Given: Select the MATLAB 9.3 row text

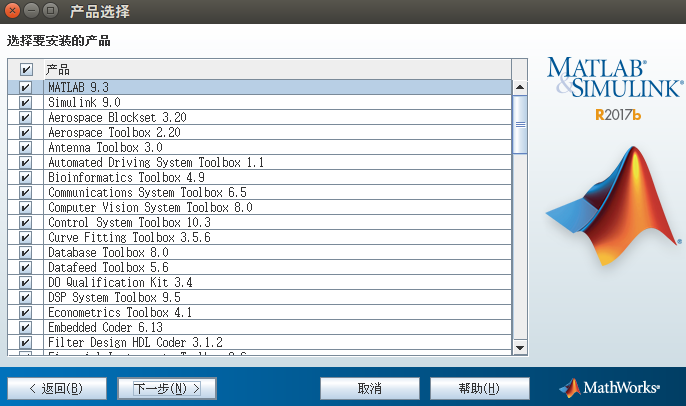Looking at the screenshot, I should (x=78, y=88).
